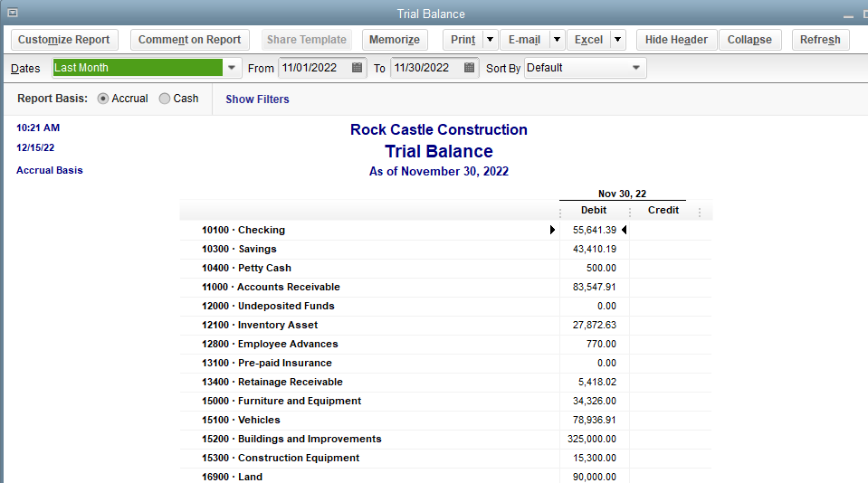
Task: Select 15200 · Buildings and Improvements row
Action: point(445,439)
